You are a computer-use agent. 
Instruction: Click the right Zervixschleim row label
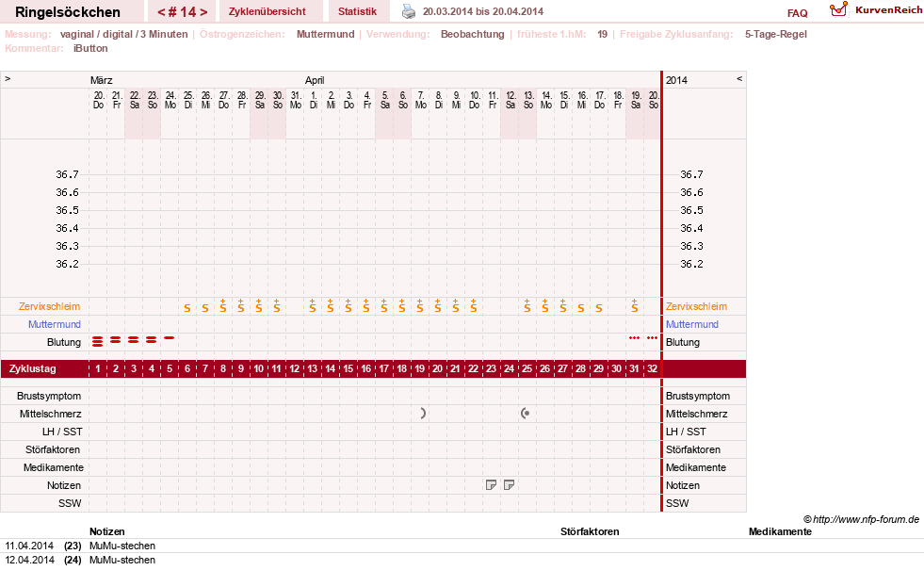click(697, 306)
